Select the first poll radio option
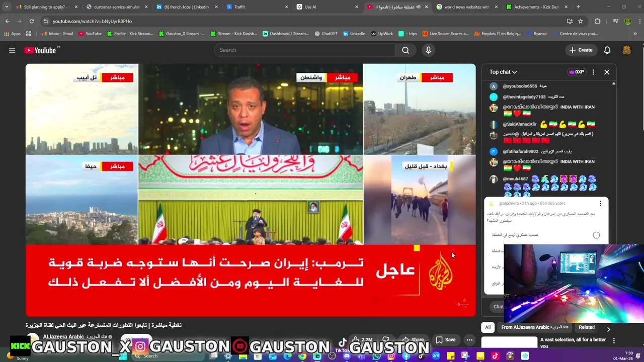Viewport: 644px width, 362px height. click(x=596, y=235)
